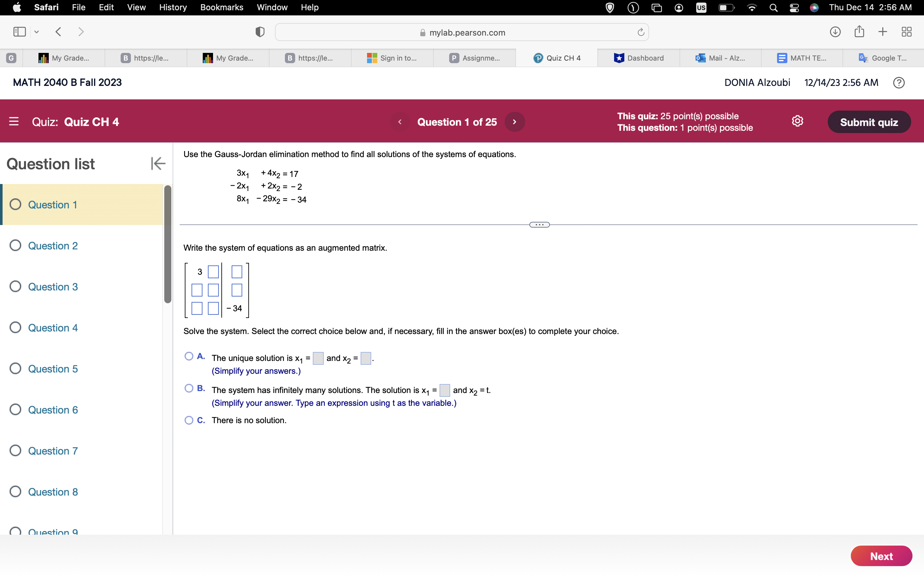This screenshot has height=577, width=924.
Task: Switch to the Dashboard tab
Action: (x=645, y=58)
